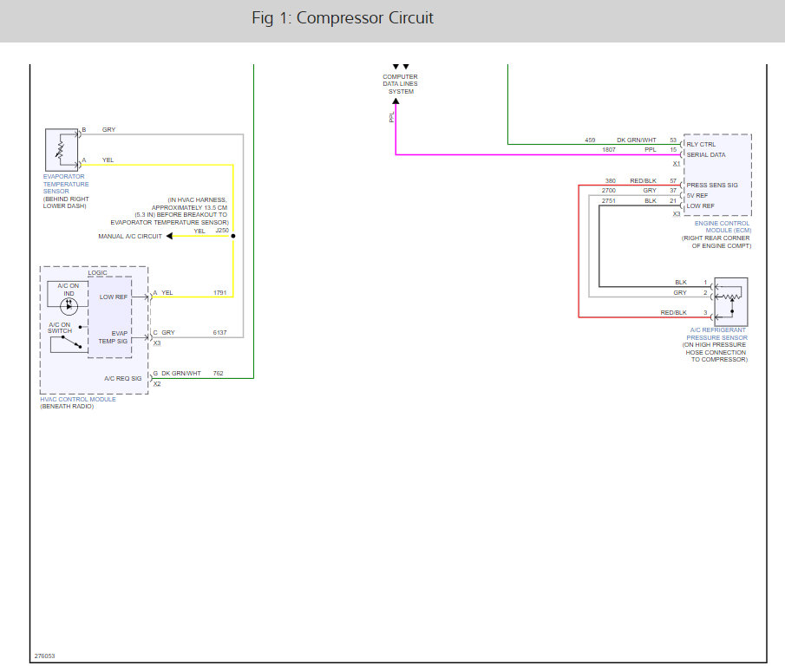Viewport: 785px width, 672px height.
Task: Click the evaporator temperature sensor resistor symbol
Action: point(61,150)
